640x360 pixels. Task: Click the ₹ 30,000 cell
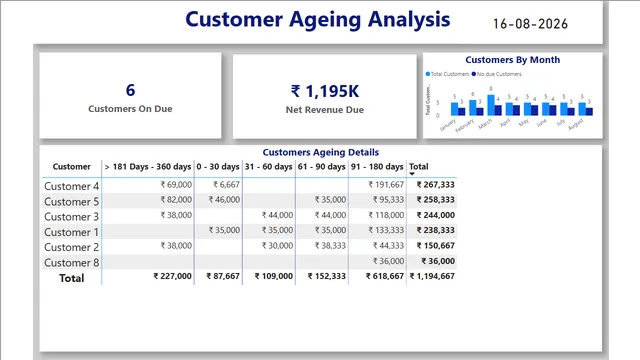[277, 246]
